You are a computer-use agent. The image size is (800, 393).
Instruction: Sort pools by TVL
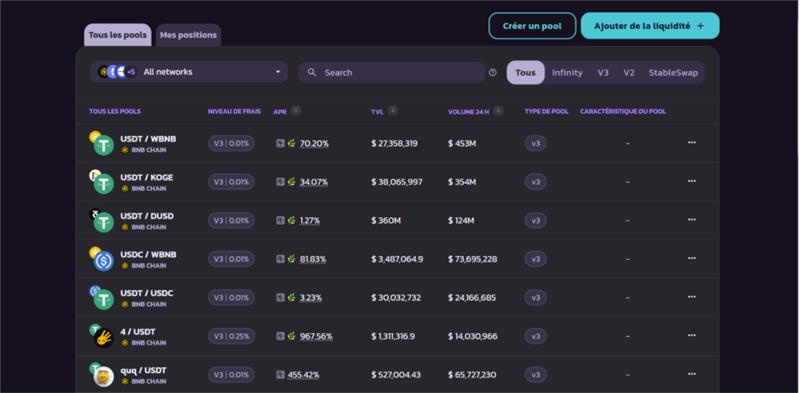[x=392, y=111]
